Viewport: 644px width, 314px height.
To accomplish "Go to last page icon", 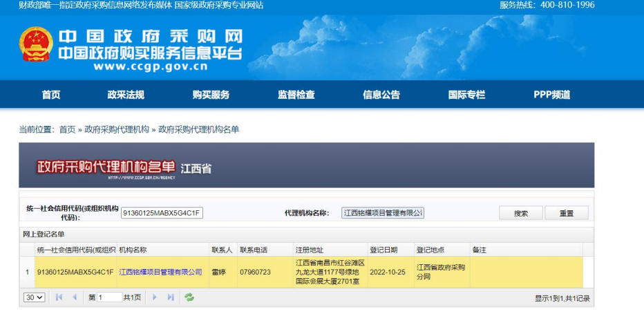I will point(171,297).
